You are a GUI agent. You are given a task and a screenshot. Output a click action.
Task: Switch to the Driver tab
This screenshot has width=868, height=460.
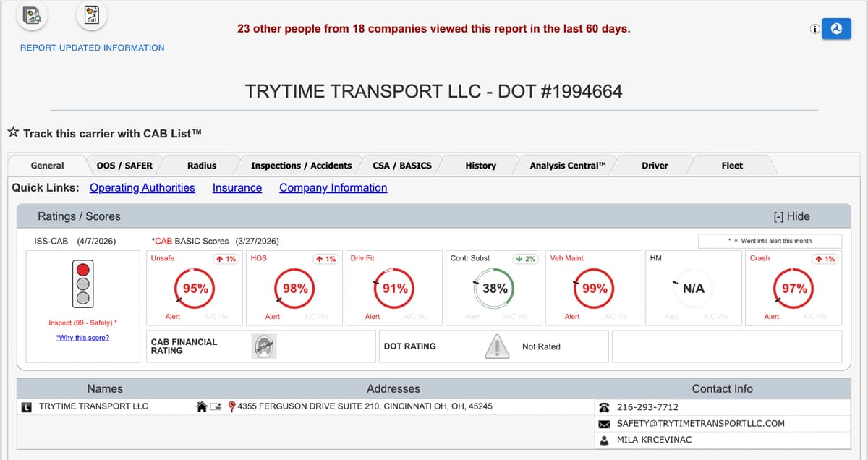tap(655, 166)
